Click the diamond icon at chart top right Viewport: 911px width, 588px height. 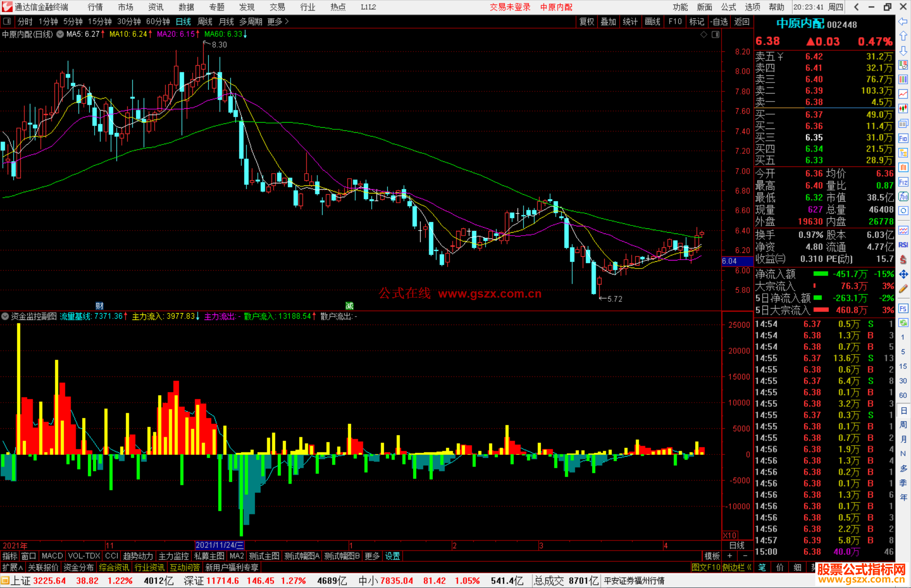pos(703,35)
